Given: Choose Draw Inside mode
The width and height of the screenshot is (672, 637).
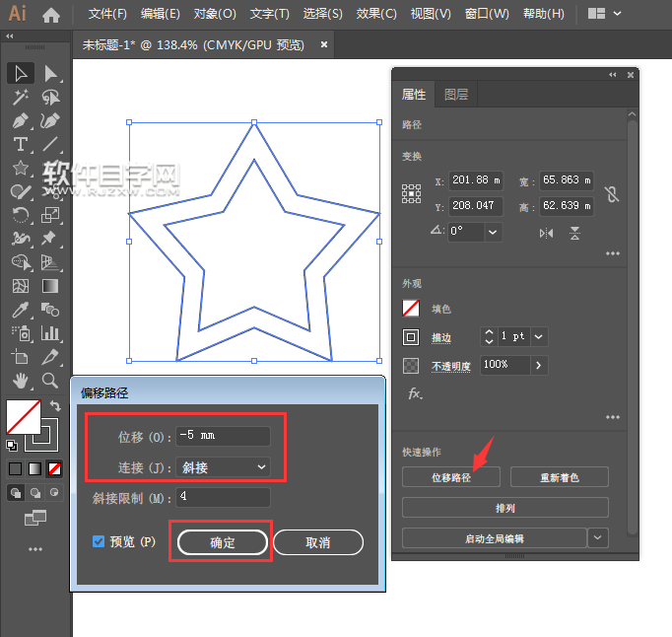Looking at the screenshot, I should (54, 492).
